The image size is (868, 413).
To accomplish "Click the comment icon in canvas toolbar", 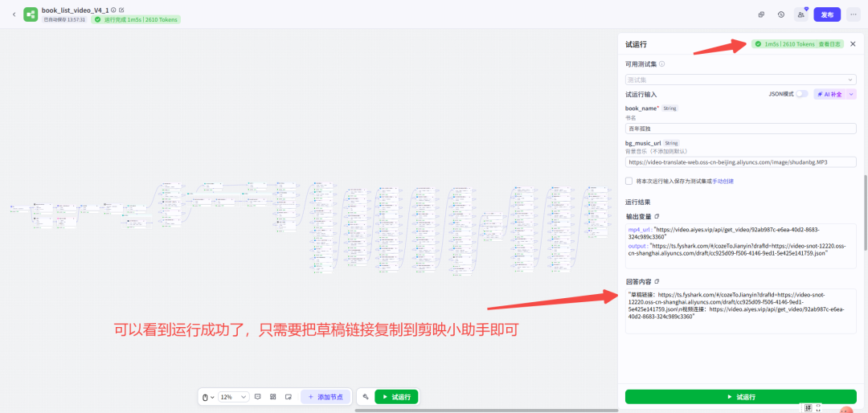I will coord(257,397).
